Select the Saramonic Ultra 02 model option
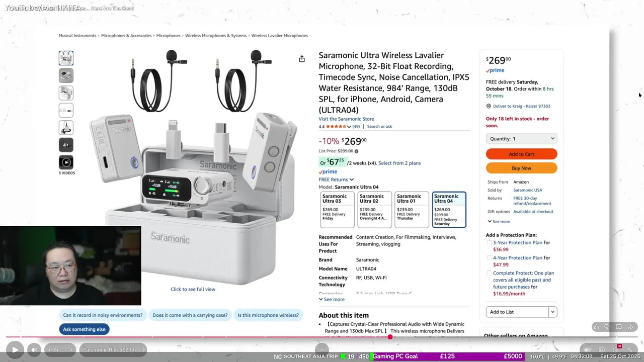 point(374,210)
